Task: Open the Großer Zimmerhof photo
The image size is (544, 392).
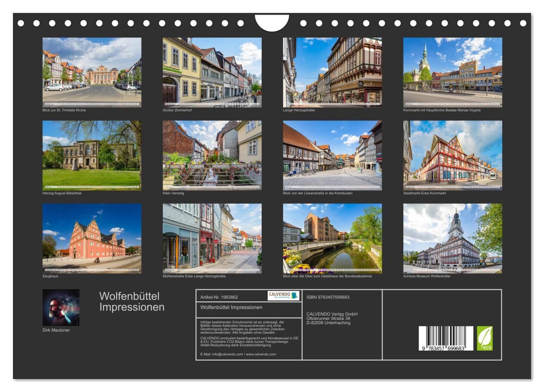Action: [212, 72]
